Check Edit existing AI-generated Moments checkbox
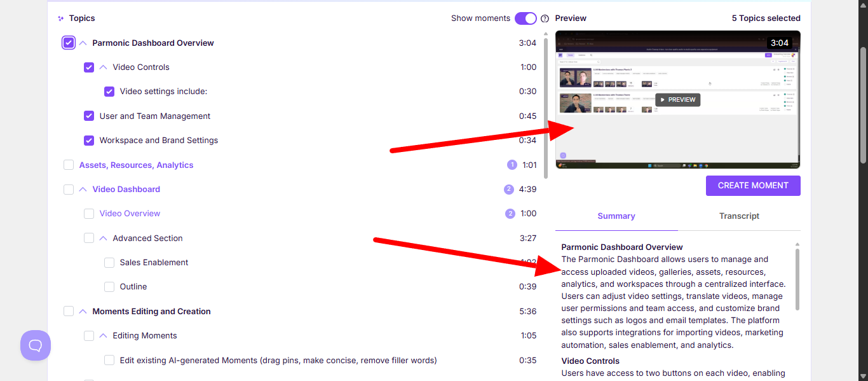868x381 pixels. coord(109,360)
